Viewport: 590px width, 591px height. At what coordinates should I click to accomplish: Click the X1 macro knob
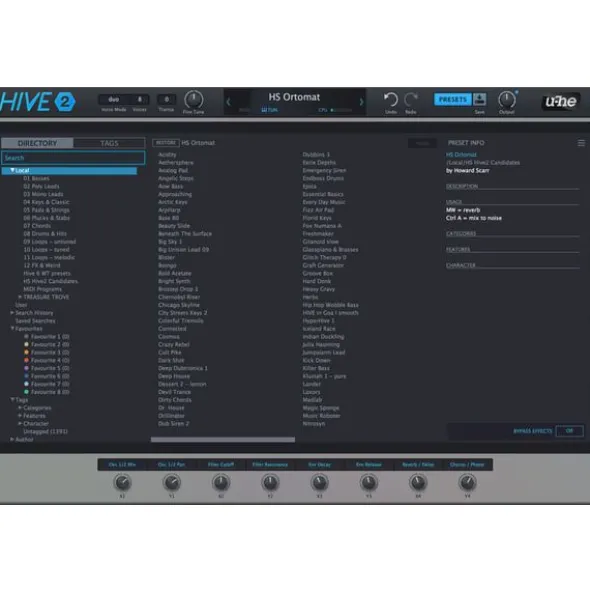pos(122,482)
